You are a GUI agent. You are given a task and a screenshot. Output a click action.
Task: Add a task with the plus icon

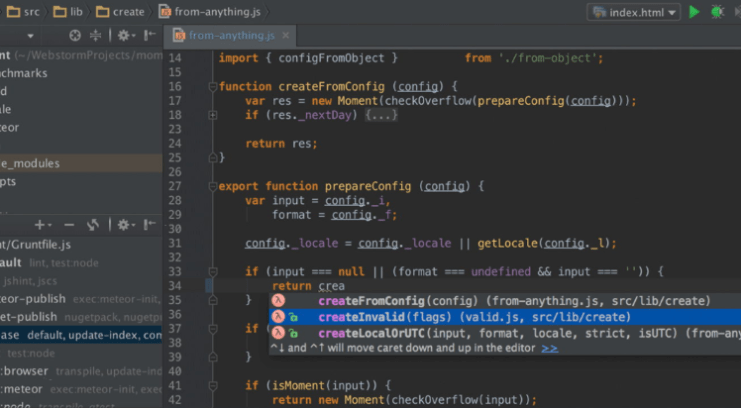(x=41, y=225)
